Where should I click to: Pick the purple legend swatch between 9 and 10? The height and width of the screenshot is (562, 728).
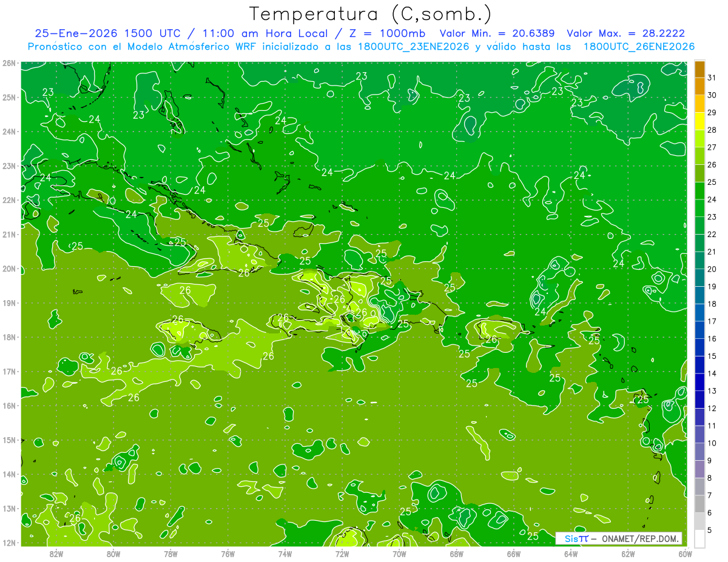pyautogui.click(x=699, y=452)
